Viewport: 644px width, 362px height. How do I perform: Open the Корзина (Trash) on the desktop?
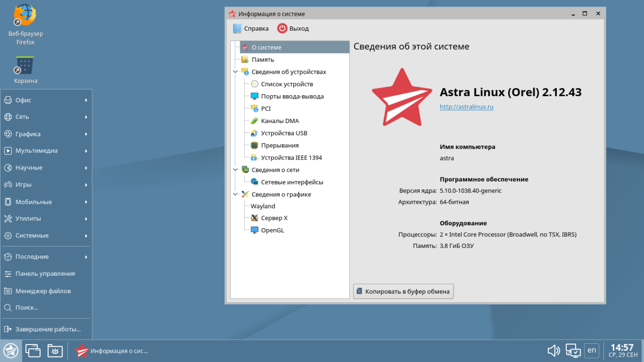point(25,65)
